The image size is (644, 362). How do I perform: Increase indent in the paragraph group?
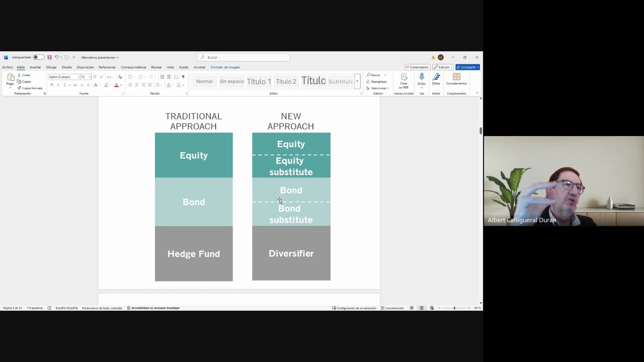[169, 77]
